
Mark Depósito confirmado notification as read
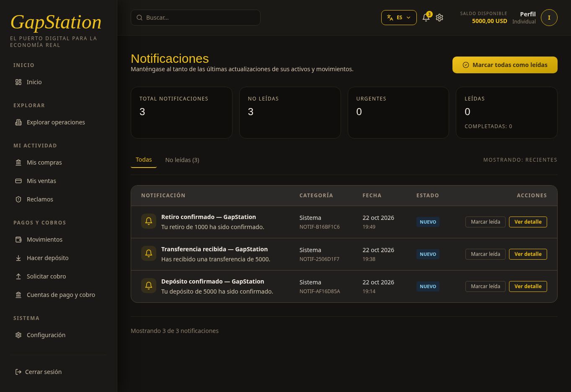[x=486, y=286]
